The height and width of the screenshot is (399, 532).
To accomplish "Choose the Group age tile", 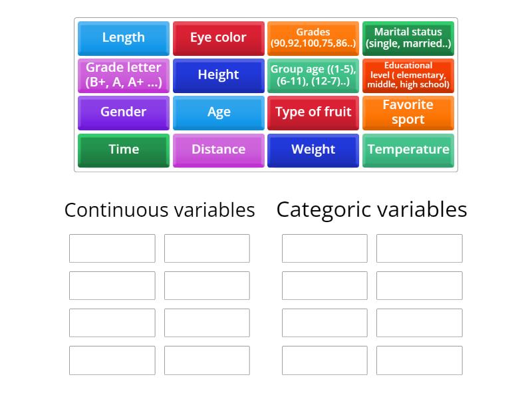I will coord(313,75).
